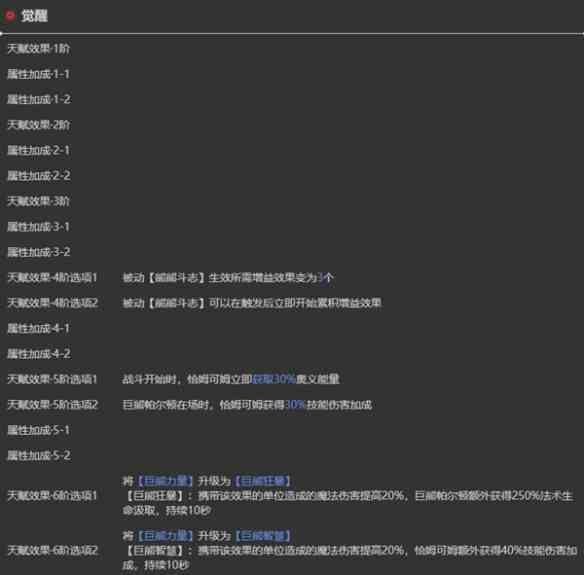Click description 生效所需增益效果变为3个

[x=228, y=277]
